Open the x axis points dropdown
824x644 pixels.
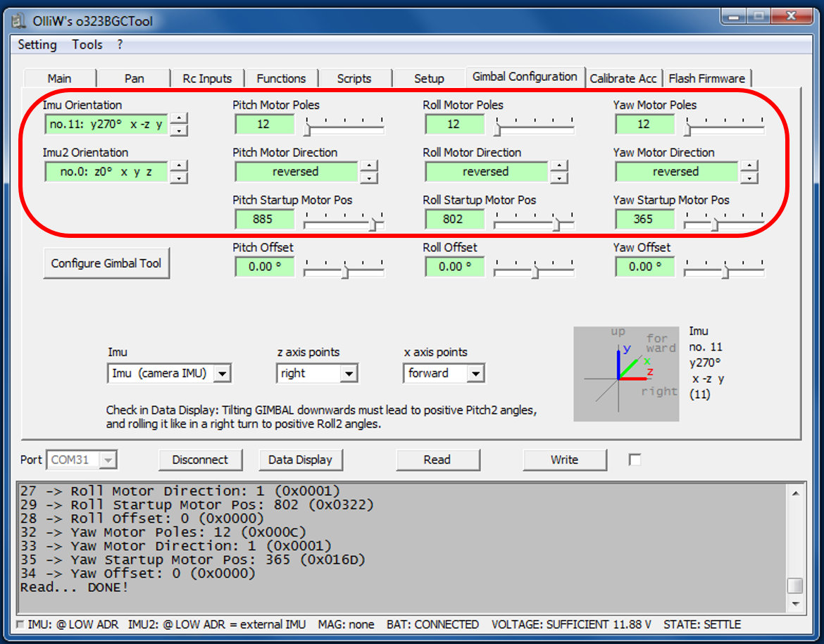[x=476, y=374]
